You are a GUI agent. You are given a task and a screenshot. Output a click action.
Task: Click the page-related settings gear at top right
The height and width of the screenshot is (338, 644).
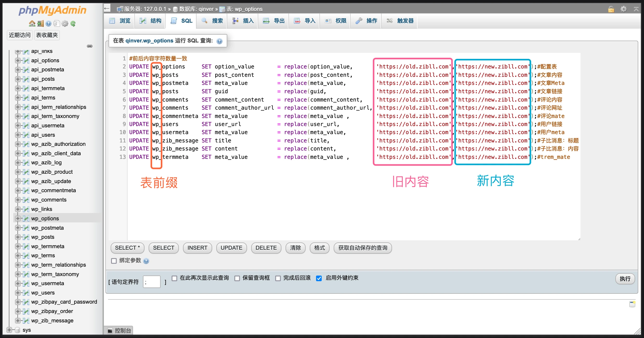coord(624,9)
